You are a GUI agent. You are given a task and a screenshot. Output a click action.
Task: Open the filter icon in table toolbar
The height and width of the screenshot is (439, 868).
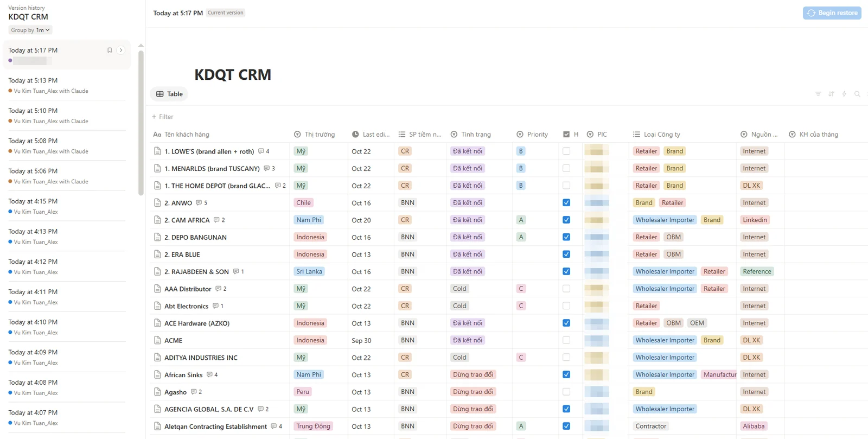818,94
